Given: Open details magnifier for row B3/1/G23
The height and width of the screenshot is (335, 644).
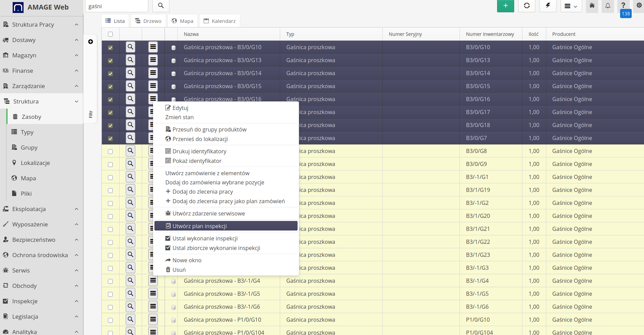Looking at the screenshot, I should click(x=131, y=254).
